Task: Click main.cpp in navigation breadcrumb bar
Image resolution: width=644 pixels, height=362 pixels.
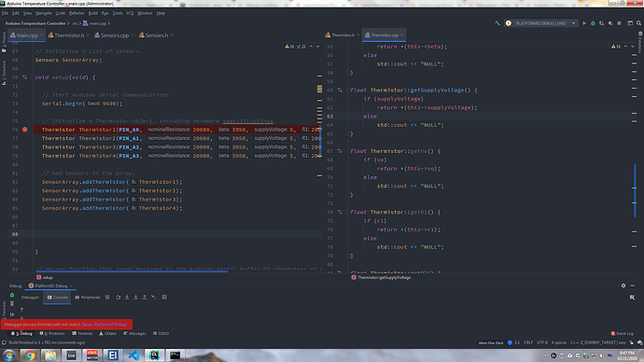Action: pos(95,23)
